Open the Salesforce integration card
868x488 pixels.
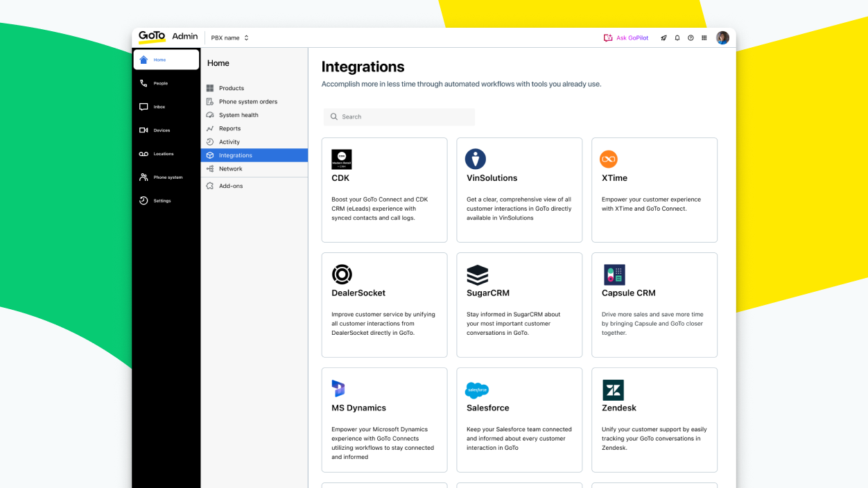coord(519,419)
